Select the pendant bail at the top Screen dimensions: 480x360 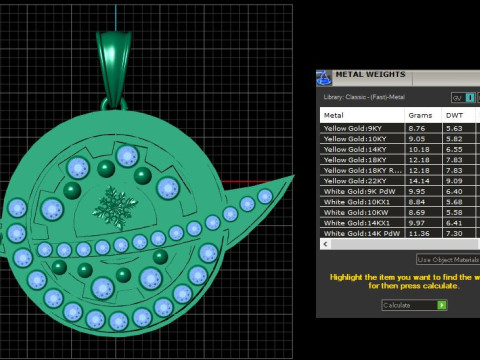click(114, 69)
